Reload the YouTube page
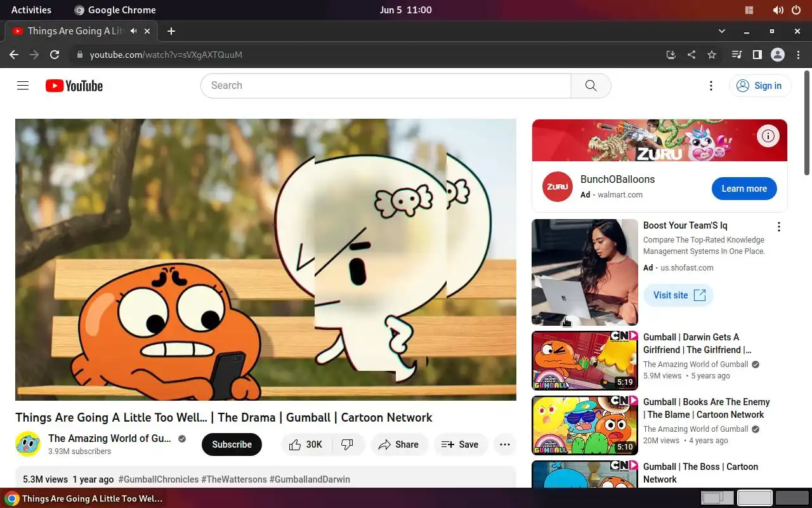 click(55, 55)
